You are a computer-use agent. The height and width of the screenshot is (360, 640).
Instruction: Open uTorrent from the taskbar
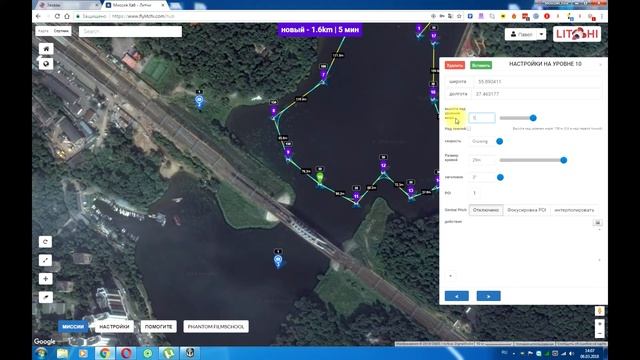coord(169,353)
